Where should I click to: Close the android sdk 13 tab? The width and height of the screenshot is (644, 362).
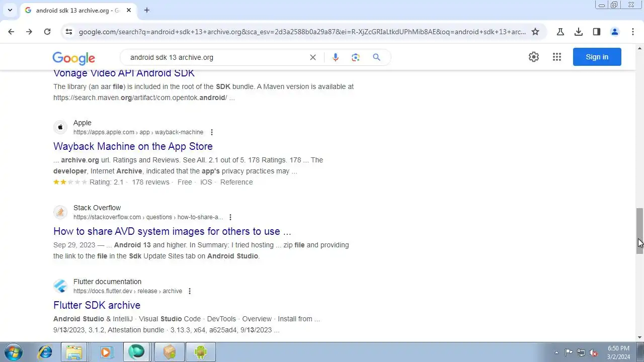[x=129, y=10]
